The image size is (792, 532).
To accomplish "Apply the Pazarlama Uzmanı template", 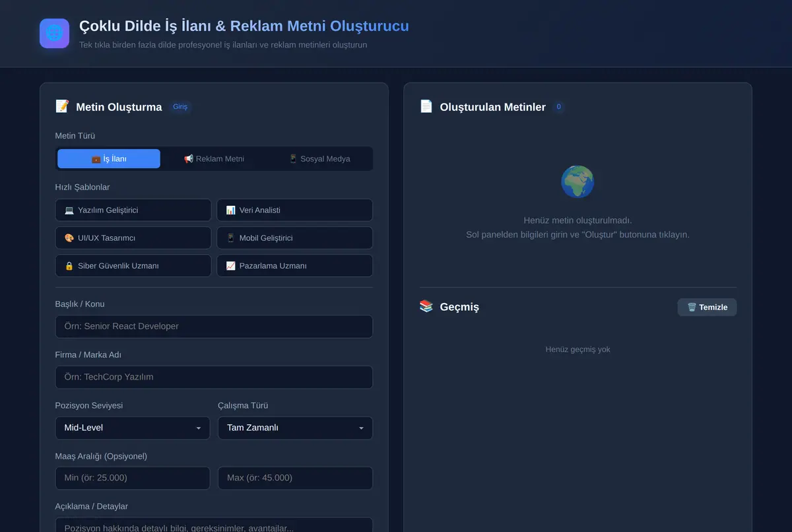I will click(x=294, y=265).
